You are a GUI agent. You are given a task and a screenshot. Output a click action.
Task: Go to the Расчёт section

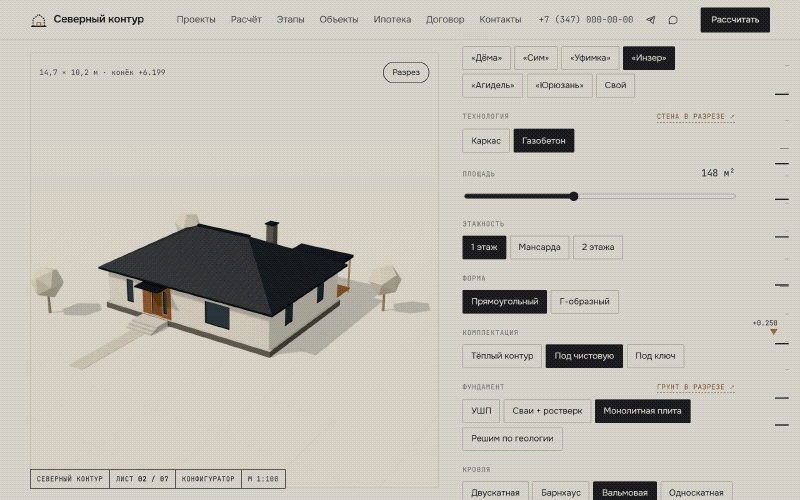click(246, 19)
